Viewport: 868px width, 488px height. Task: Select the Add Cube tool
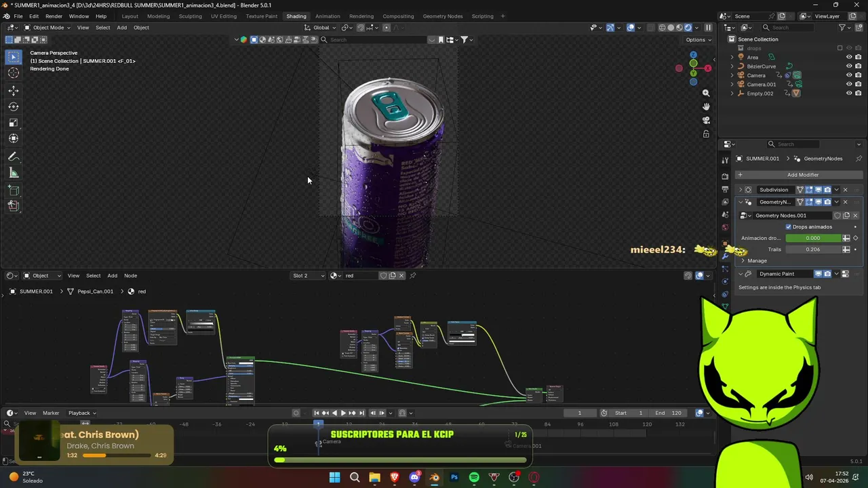click(14, 190)
